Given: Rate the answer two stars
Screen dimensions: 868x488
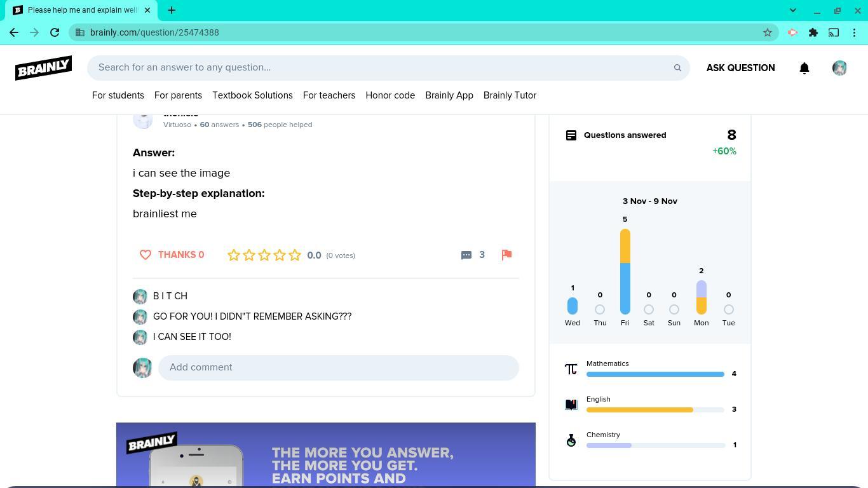Looking at the screenshot, I should click(x=249, y=255).
